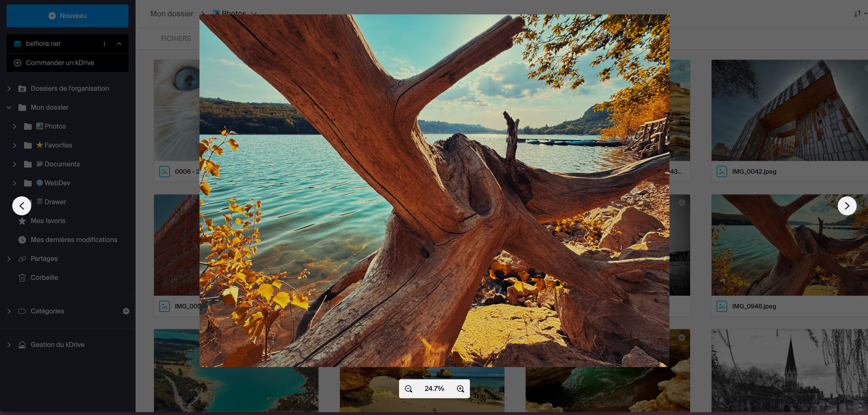Open the Photos breadcrumb dropdown
The image size is (868, 415).
pos(254,13)
